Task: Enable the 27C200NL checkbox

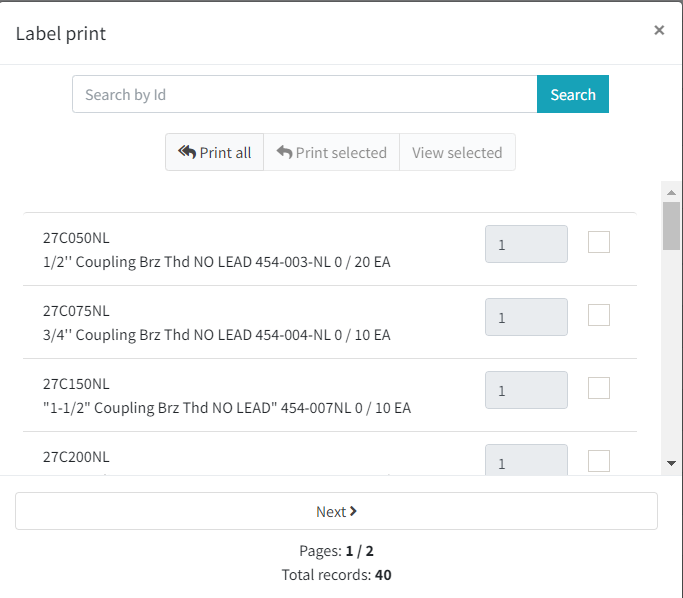Action: click(599, 460)
